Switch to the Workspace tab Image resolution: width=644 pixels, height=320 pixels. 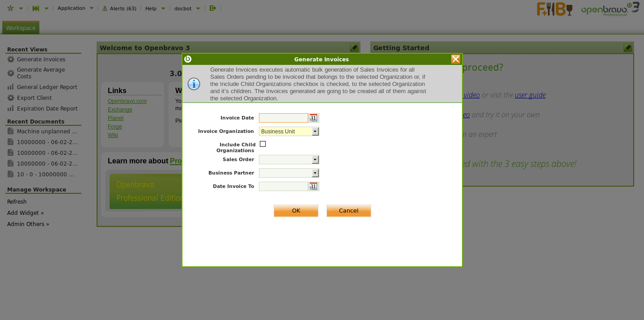21,28
